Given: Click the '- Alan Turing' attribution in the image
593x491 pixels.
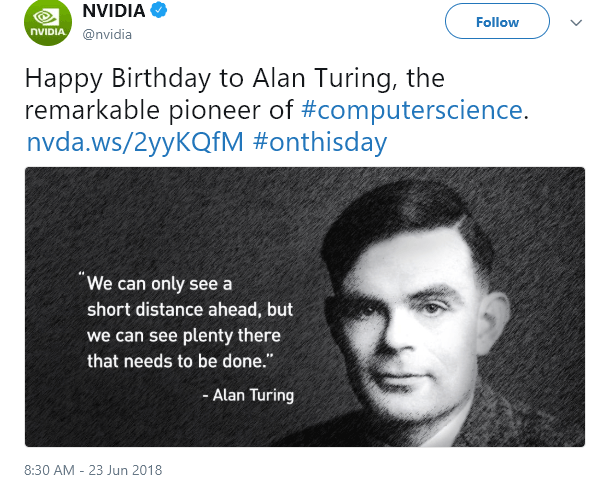Looking at the screenshot, I should point(248,395).
